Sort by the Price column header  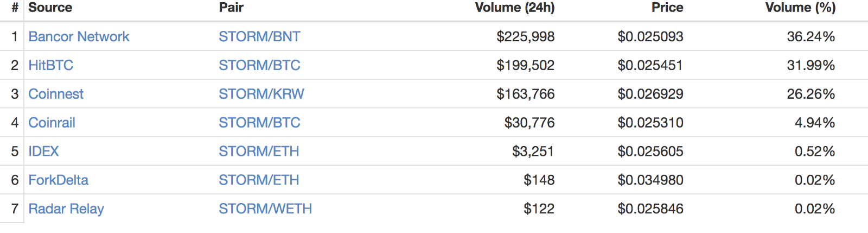click(x=667, y=8)
